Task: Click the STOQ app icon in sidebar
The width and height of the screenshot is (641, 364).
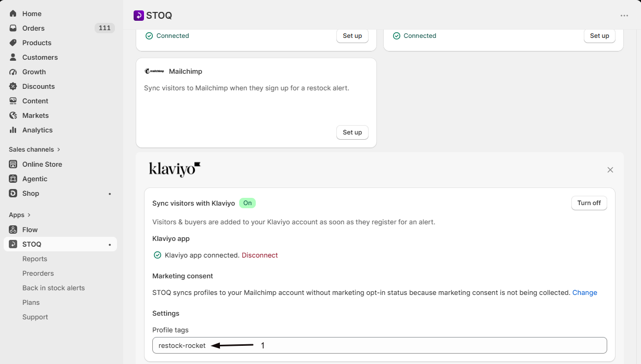Action: (x=13, y=244)
